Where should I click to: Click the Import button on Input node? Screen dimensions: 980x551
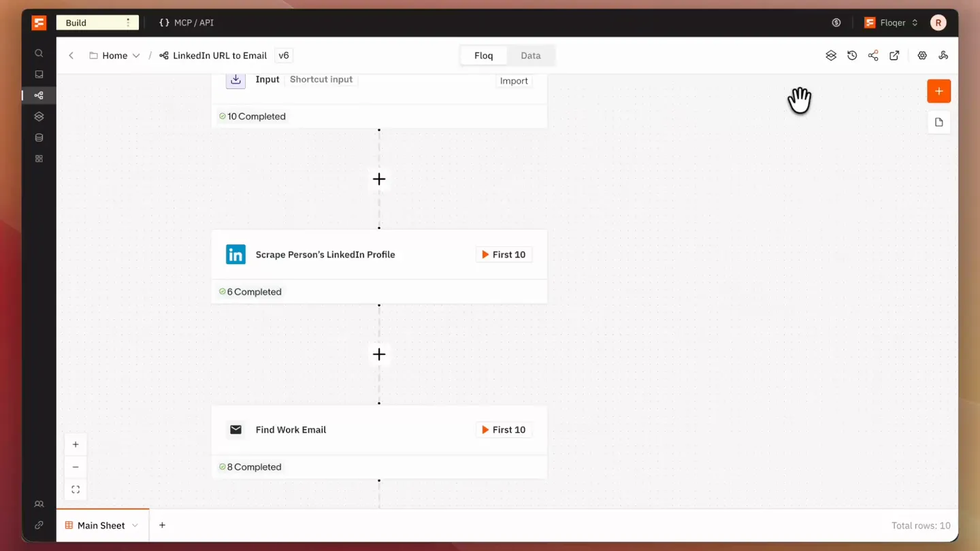pos(514,81)
